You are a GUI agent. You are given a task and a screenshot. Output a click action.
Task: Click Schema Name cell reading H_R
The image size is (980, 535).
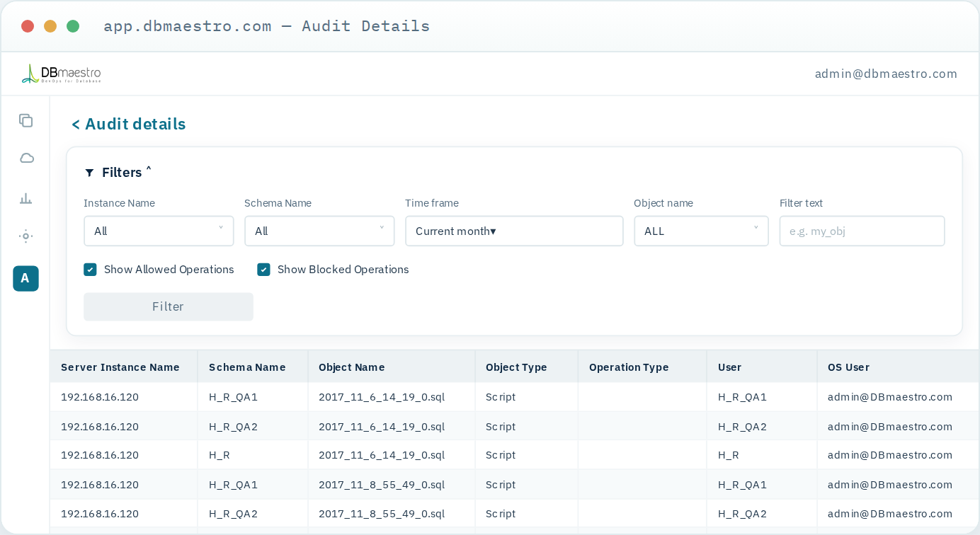220,455
